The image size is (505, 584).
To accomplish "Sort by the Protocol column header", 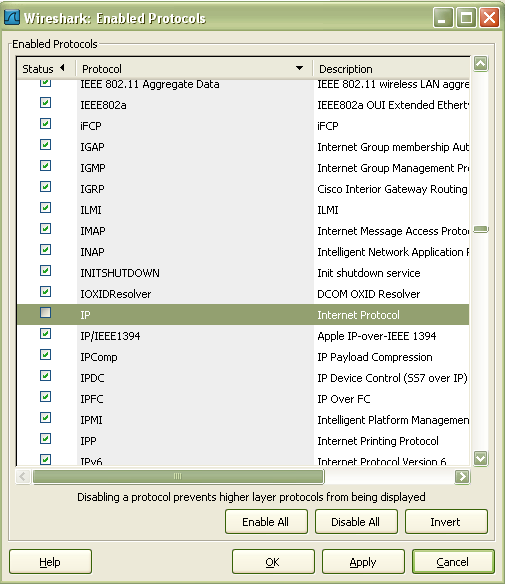I will pyautogui.click(x=194, y=69).
